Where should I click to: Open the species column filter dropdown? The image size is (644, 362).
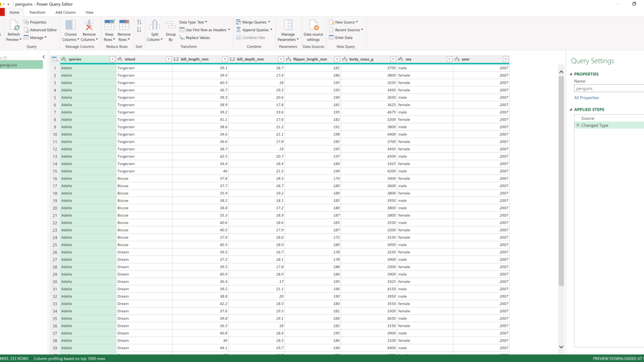112,59
